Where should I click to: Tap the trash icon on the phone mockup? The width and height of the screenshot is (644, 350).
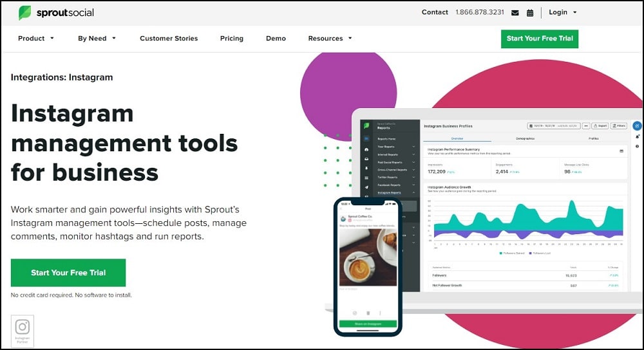[368, 313]
